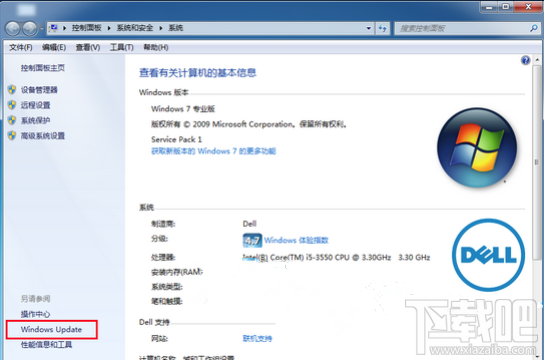Viewport: 545px width, 360px height.
Task: Click the Windows 7 logo orb image
Action: [x=477, y=147]
